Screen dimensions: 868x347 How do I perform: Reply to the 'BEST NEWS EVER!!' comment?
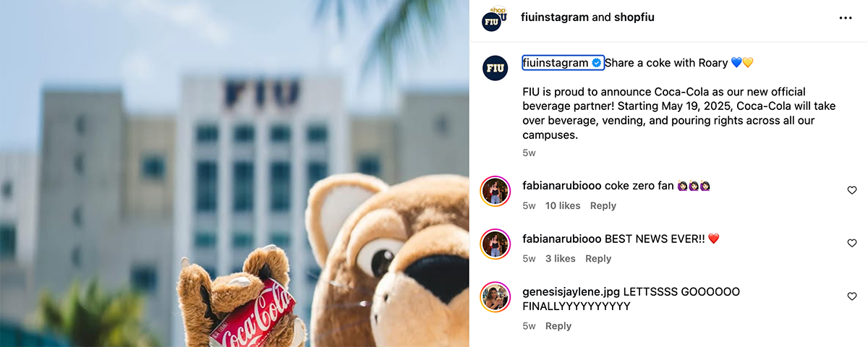pos(598,259)
